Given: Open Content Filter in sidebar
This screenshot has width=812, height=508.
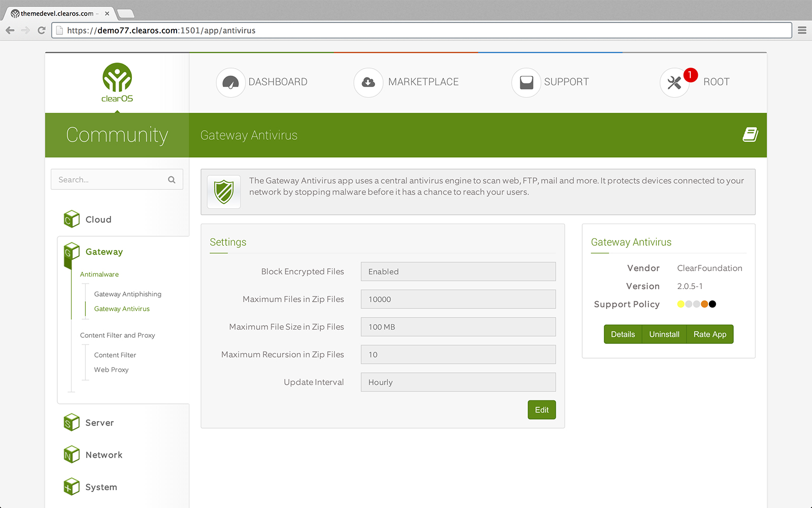Looking at the screenshot, I should (115, 355).
